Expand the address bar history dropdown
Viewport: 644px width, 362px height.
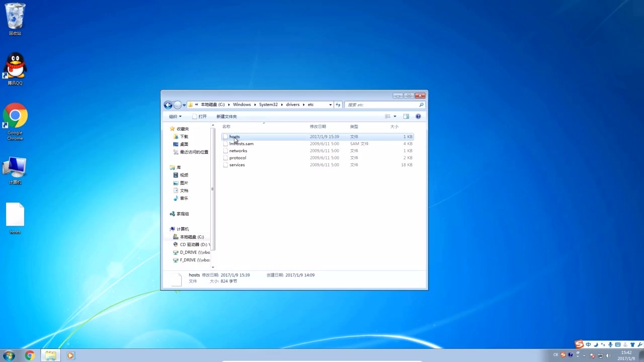point(330,105)
